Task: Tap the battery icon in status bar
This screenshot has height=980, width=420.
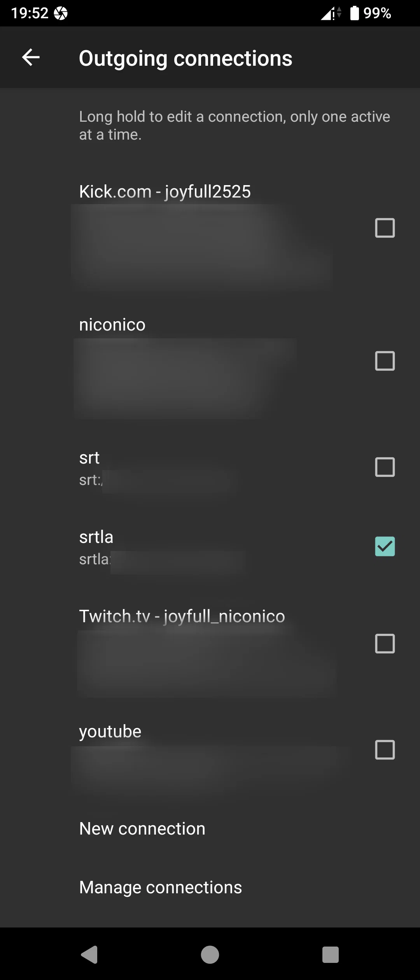Action: click(354, 13)
